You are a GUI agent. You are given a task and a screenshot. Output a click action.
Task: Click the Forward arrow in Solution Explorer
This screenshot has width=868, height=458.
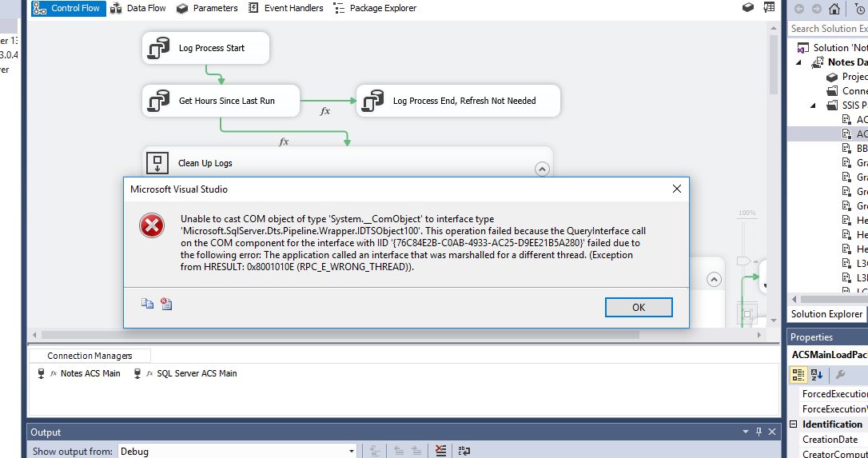(x=817, y=8)
